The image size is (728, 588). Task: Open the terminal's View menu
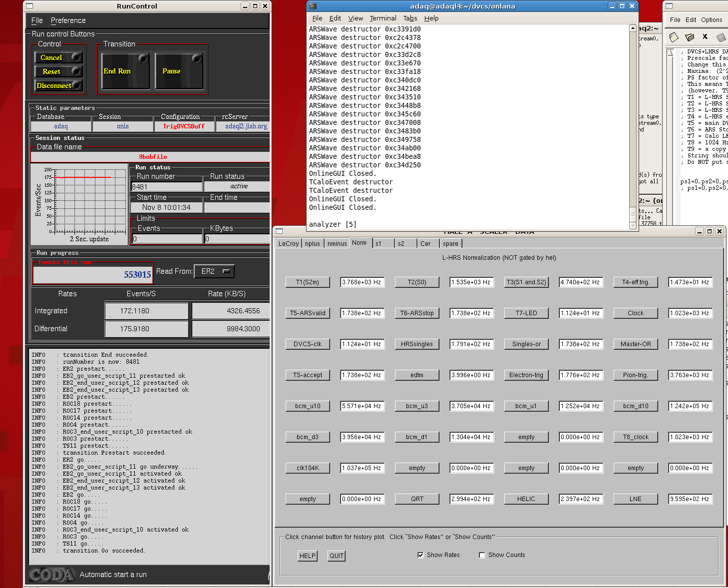click(356, 18)
